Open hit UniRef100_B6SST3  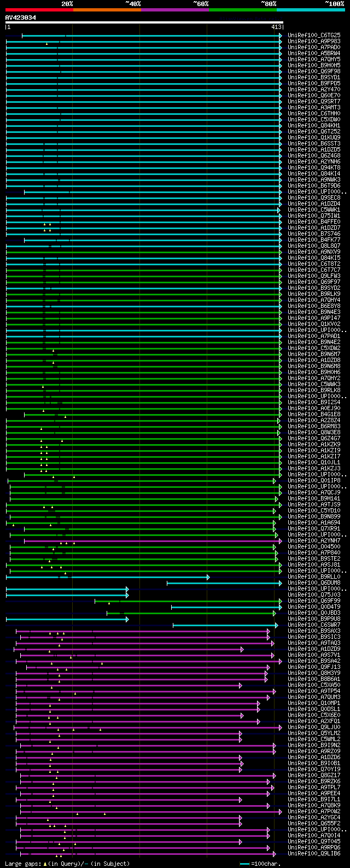pyautogui.click(x=314, y=143)
